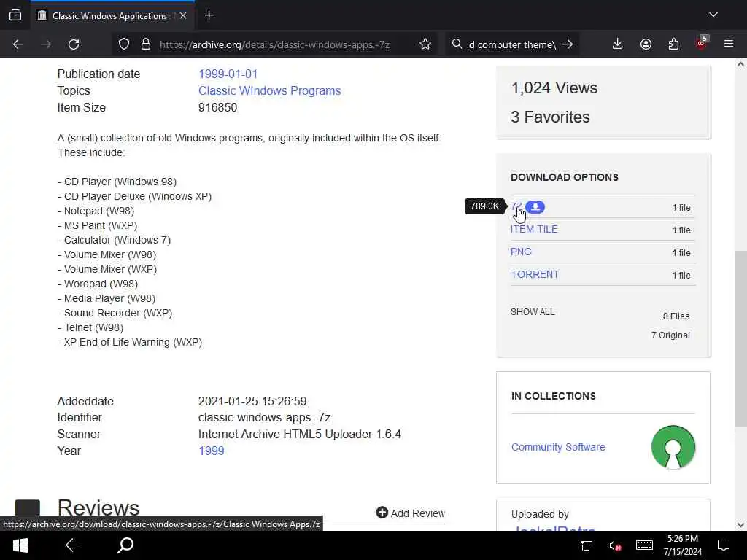This screenshot has width=747, height=560.
Task: Click the 1999-01-01 publication date link
Action: [228, 74]
